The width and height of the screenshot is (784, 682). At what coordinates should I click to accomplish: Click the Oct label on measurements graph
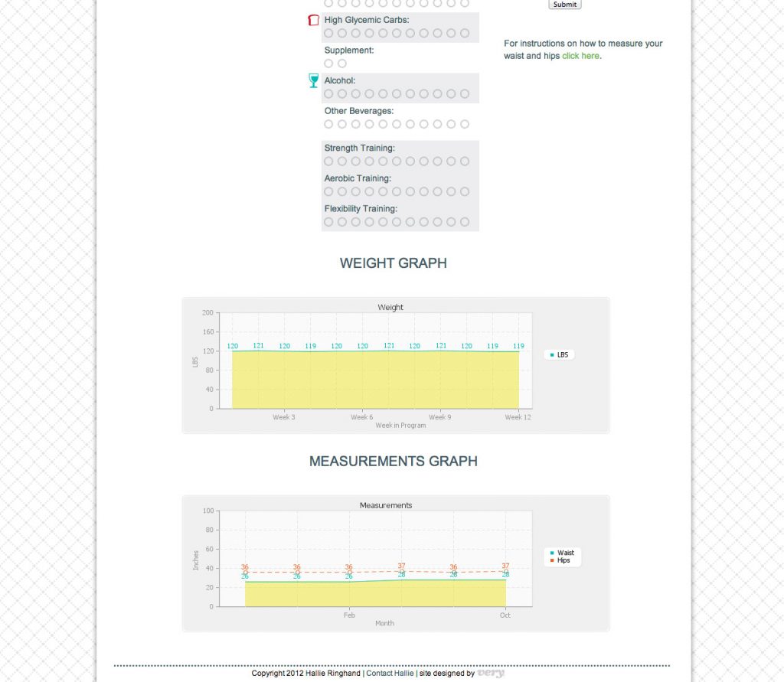coord(505,615)
